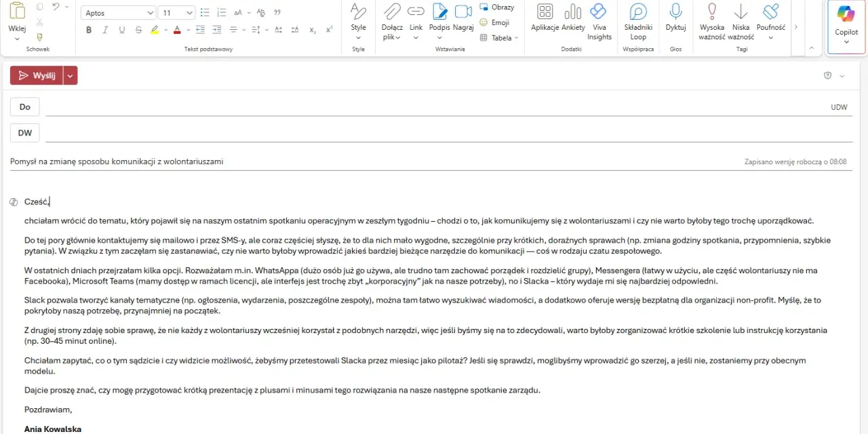
Task: Start Dyktuj voice dictation
Action: pos(675,17)
